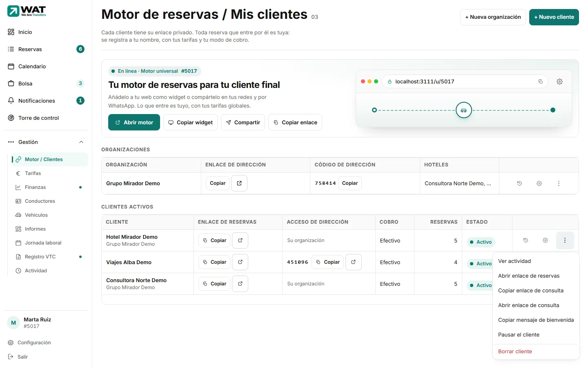The width and height of the screenshot is (588, 368).
Task: View history for Grupo Mirador Demo organization
Action: [519, 183]
